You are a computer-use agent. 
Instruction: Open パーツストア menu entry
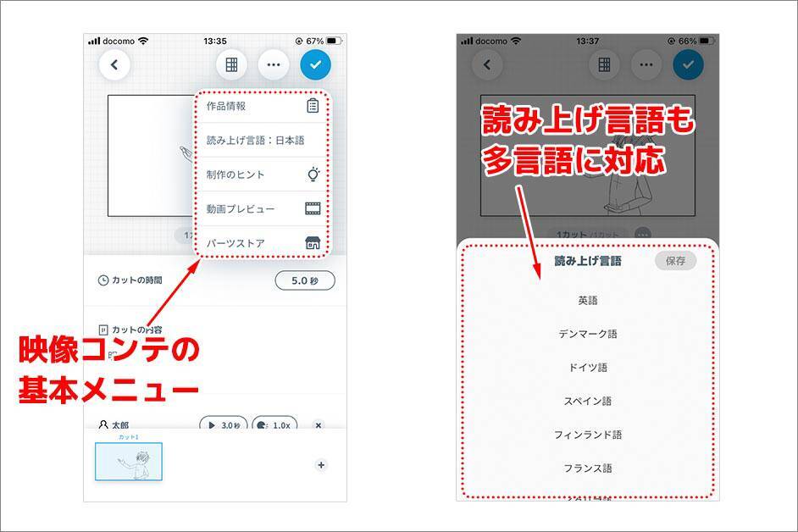tap(263, 242)
